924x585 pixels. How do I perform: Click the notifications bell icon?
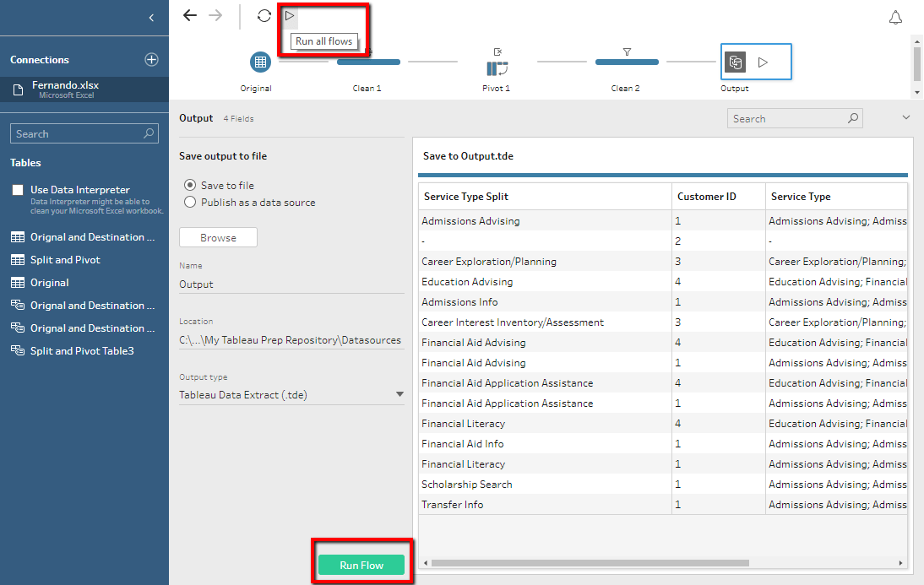point(895,16)
